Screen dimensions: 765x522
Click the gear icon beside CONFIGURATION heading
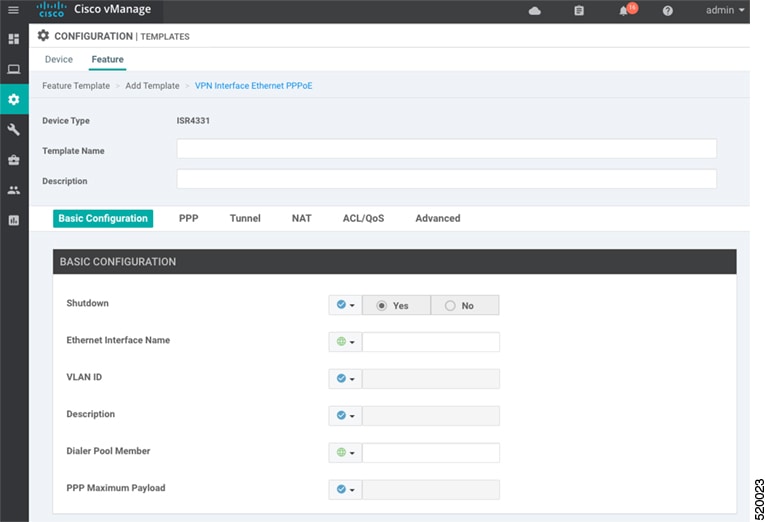point(43,35)
